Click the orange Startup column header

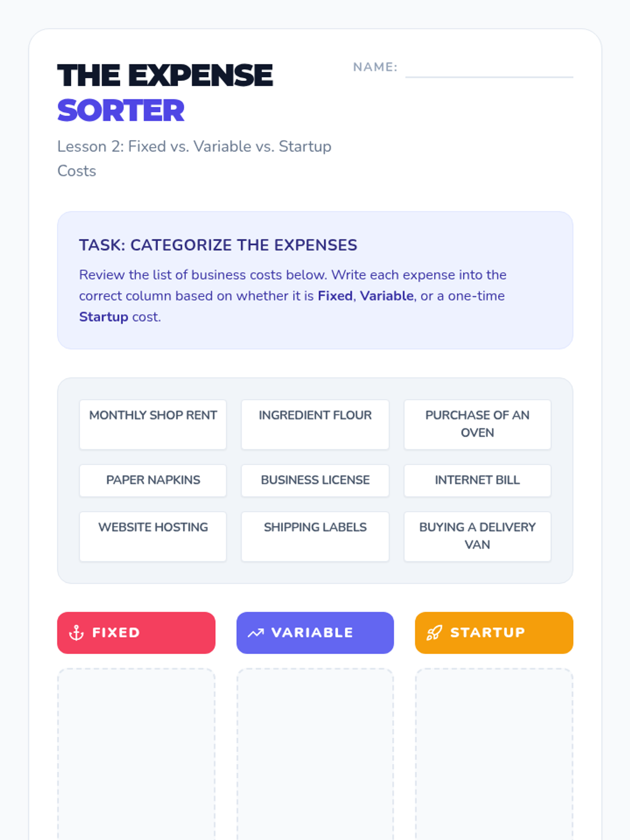click(x=494, y=633)
